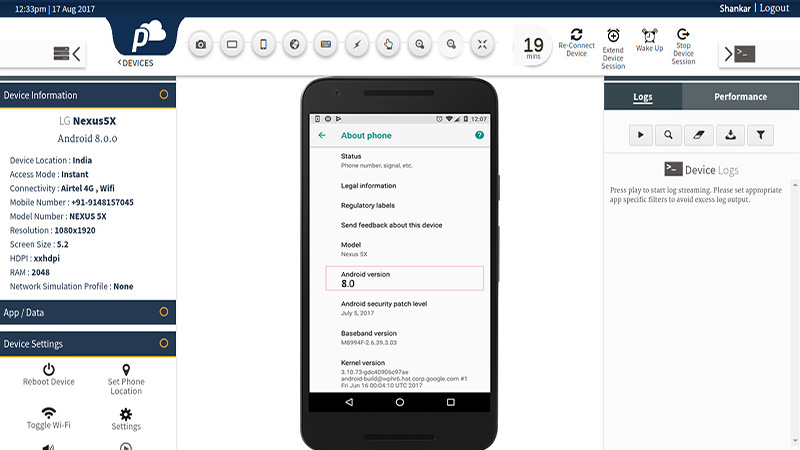800x450 pixels.
Task: Click Resolution 1080x1920 value
Action: [75, 230]
